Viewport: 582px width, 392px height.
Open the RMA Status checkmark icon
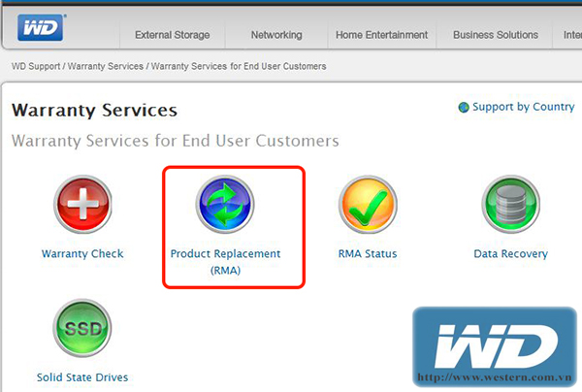coord(368,204)
